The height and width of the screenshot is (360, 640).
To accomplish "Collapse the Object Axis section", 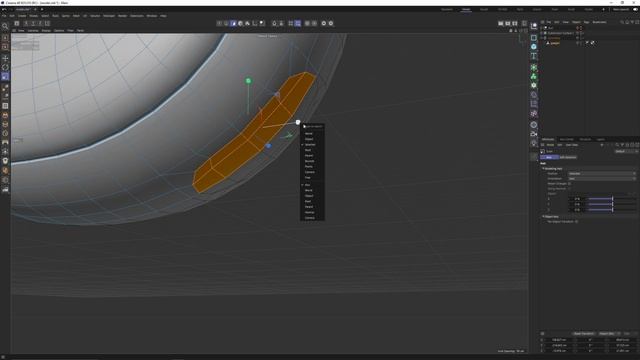I will 543,217.
